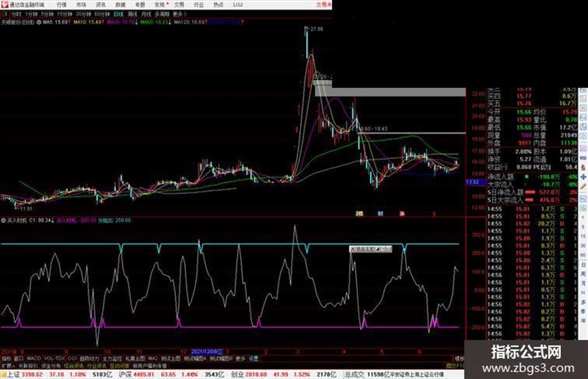Click the 通达信 app logo icon

pyautogui.click(x=4, y=4)
